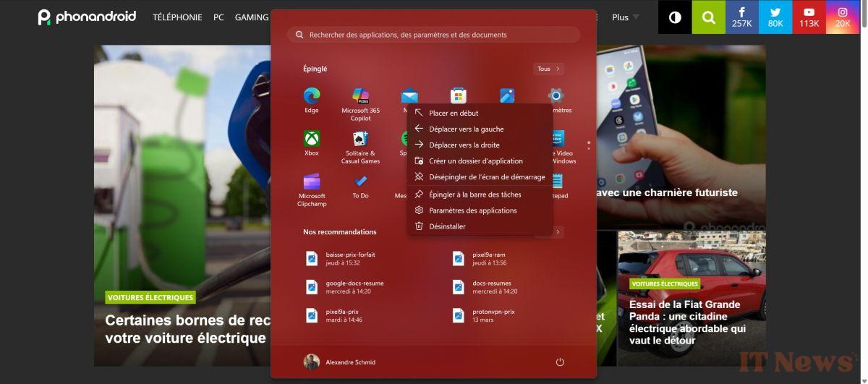Open the website search magnifier button
Screen dimensions: 868x384
click(709, 17)
